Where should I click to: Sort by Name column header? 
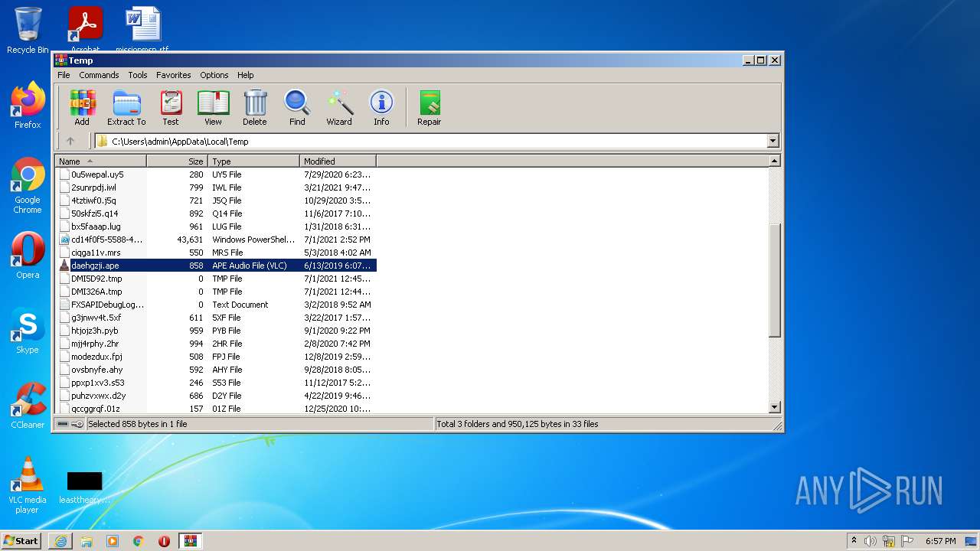101,161
